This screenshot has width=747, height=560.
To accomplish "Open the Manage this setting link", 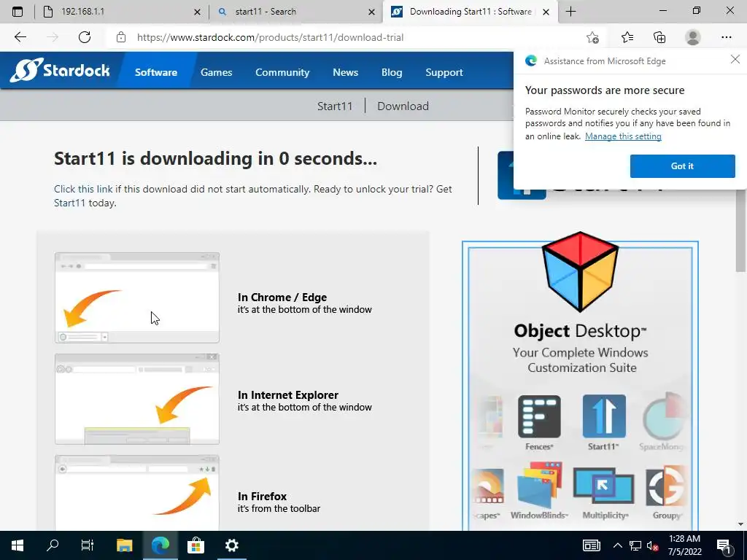I will [623, 136].
